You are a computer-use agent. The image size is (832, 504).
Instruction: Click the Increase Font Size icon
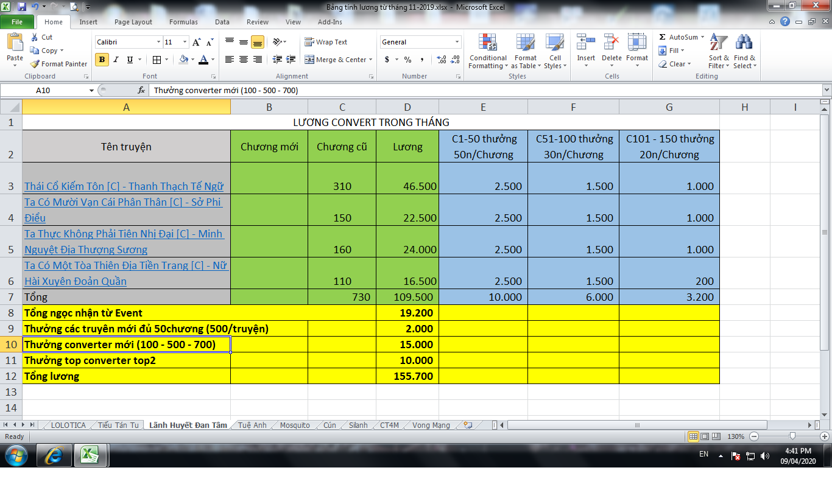point(196,42)
